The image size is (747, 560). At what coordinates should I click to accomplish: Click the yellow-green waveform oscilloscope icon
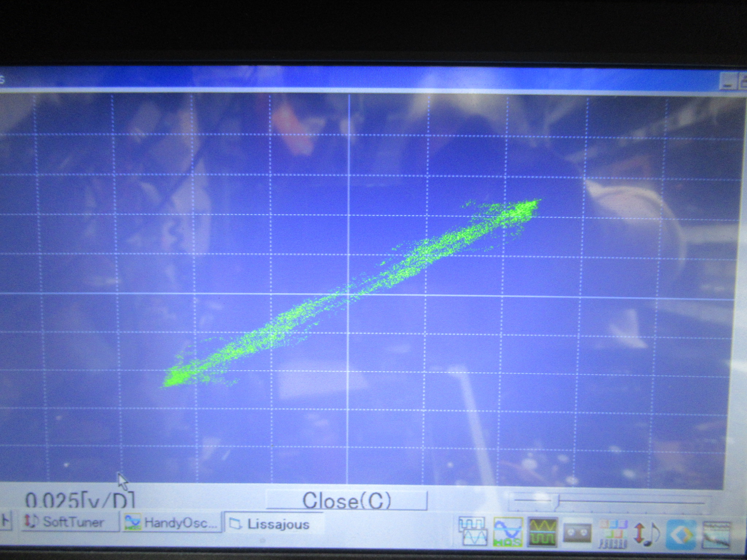point(543,532)
